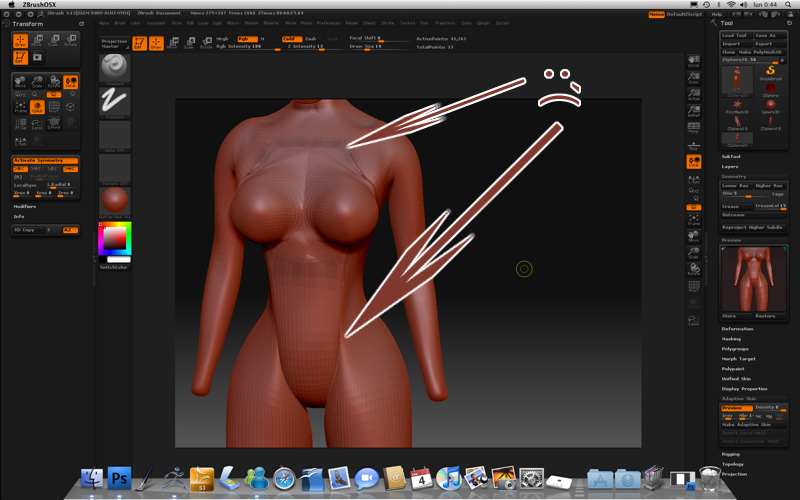Toggle Local mode on the right shelf
Image resolution: width=800 pixels, height=500 pixels.
(693, 162)
